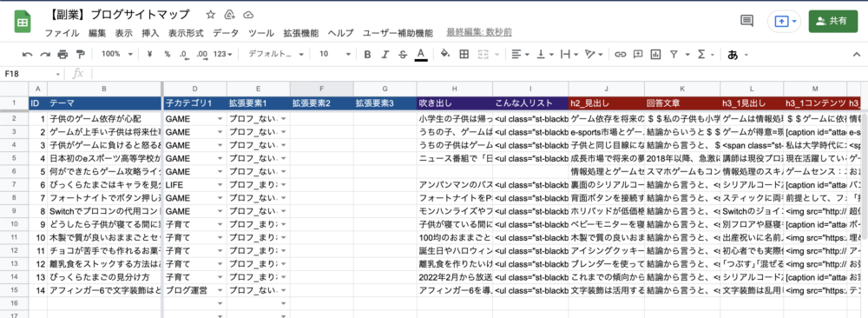Open the ヘルプ menu
This screenshot has height=318, width=868.
point(340,33)
